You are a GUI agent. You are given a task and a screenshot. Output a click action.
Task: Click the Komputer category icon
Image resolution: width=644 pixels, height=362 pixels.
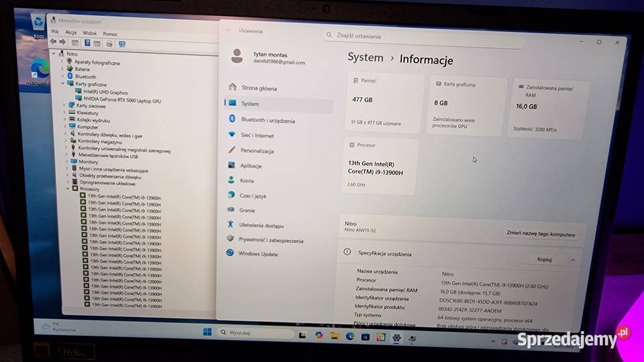click(x=72, y=127)
